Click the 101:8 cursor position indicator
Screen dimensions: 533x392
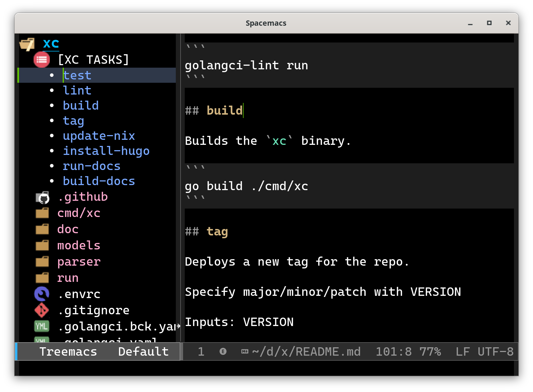click(394, 351)
